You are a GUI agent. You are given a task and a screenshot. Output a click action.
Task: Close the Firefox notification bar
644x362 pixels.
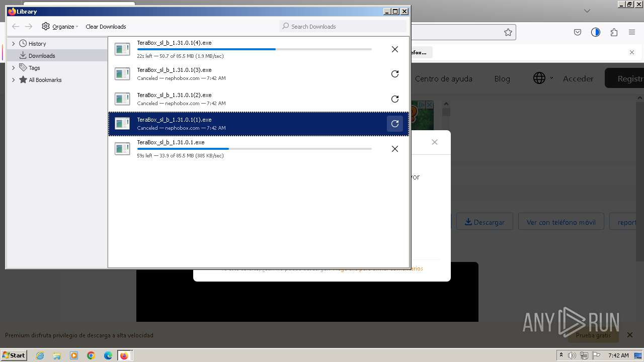[x=632, y=52]
